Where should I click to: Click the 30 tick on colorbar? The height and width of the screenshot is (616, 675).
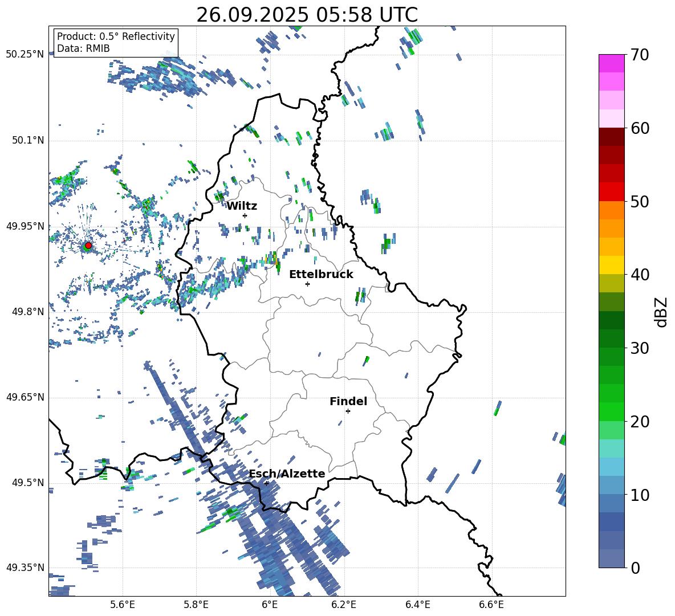(x=640, y=348)
